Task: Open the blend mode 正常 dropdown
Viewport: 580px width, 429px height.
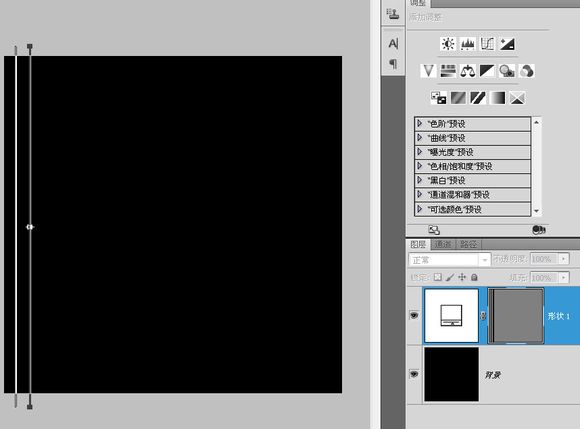Action: click(449, 260)
